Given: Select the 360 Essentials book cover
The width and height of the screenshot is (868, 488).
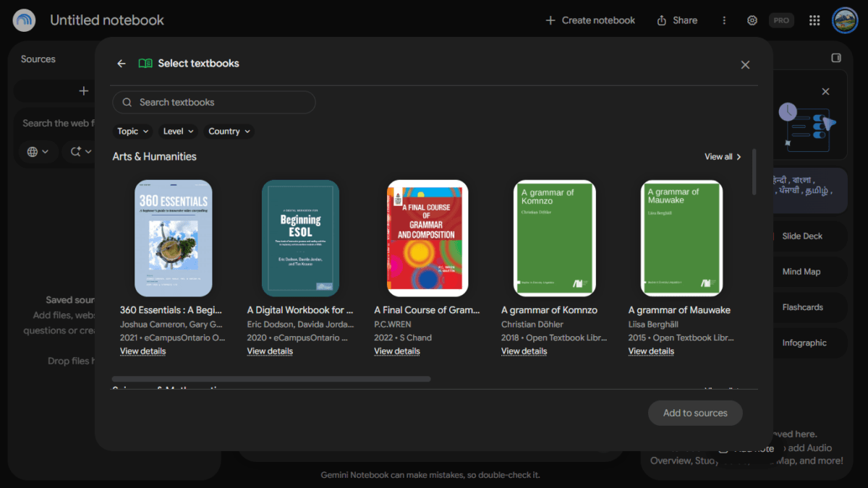Looking at the screenshot, I should click(174, 238).
